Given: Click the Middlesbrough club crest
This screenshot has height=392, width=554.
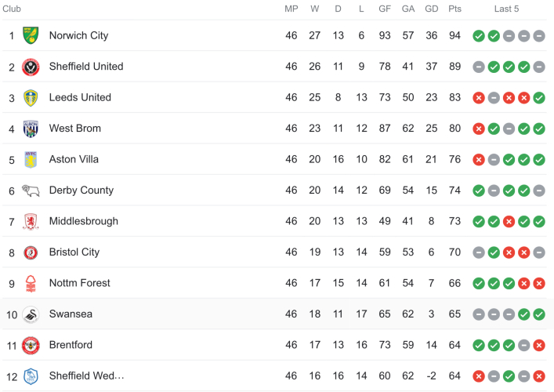Looking at the screenshot, I should (31, 221).
